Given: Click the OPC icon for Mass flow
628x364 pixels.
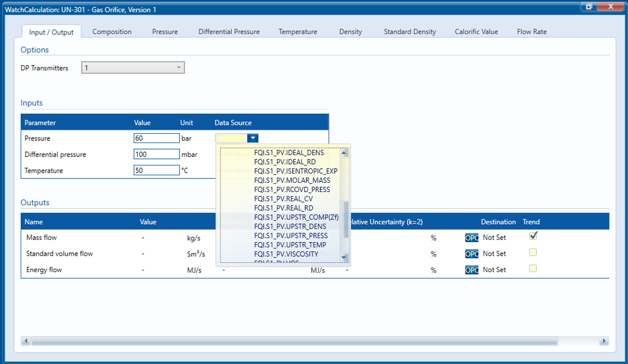Looking at the screenshot, I should pyautogui.click(x=471, y=238).
